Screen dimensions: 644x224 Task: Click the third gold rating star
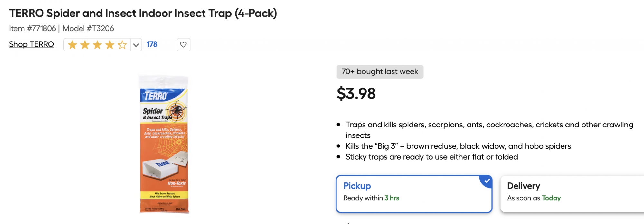tap(97, 45)
